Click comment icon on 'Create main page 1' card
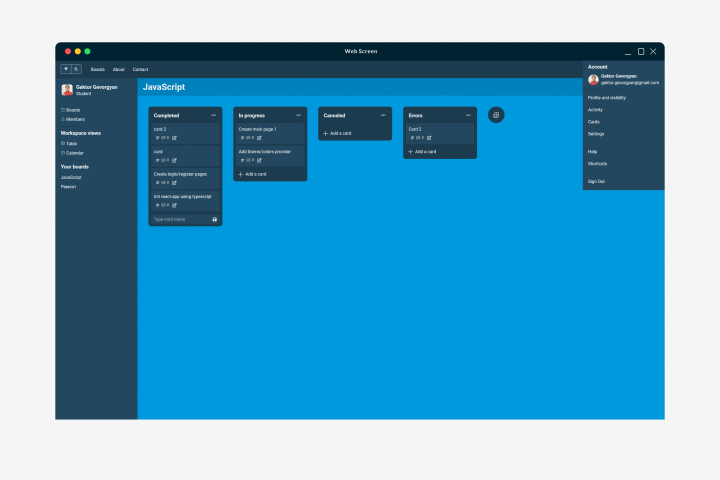The height and width of the screenshot is (480, 720). click(249, 138)
